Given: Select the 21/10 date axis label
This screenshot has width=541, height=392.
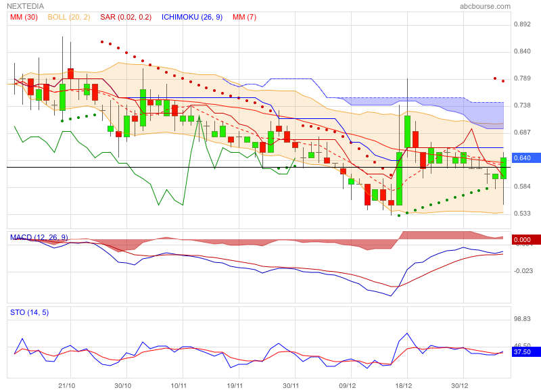Looking at the screenshot, I should 66,385.
